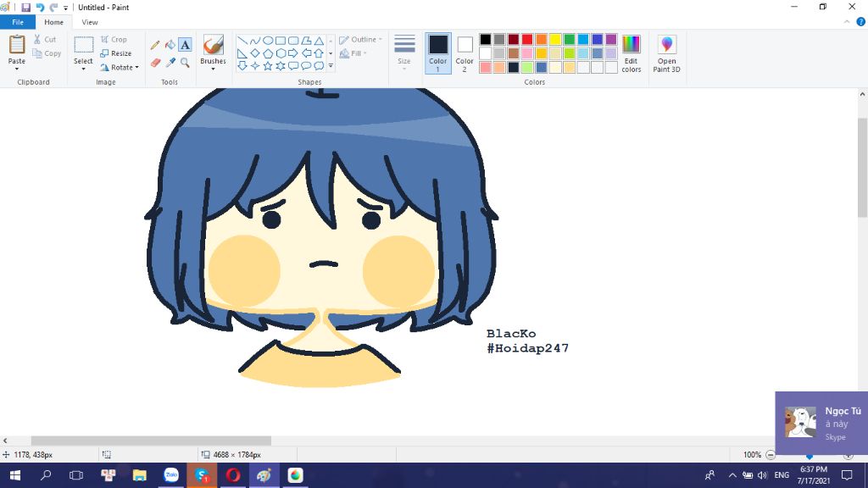Choose the Down arrow shape
This screenshot has height=488, width=868.
click(x=242, y=66)
